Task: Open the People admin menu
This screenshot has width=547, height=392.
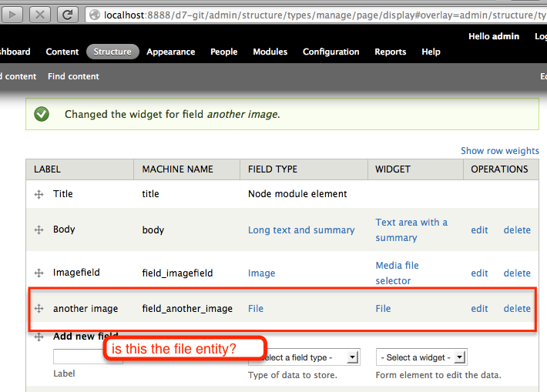Action: (x=223, y=52)
